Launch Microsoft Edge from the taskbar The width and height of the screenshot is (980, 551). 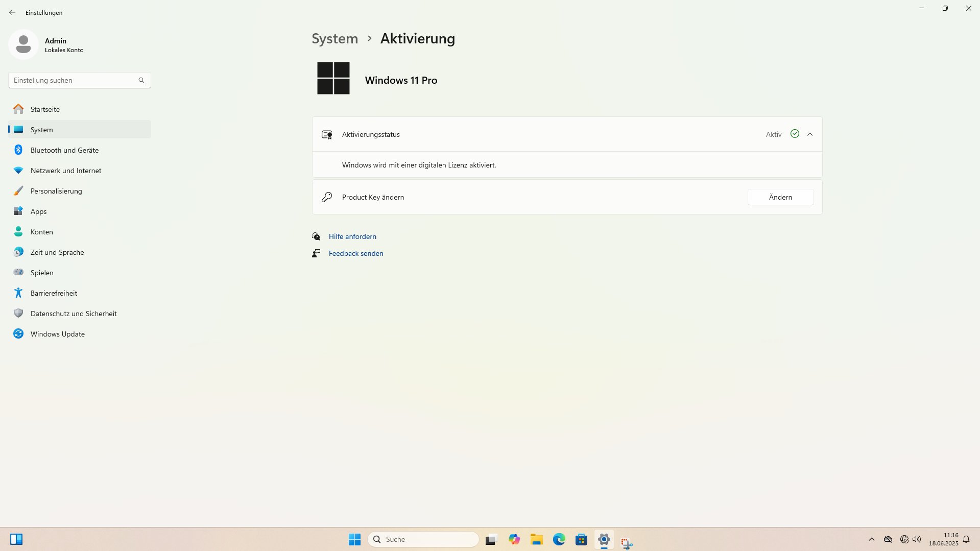pyautogui.click(x=559, y=539)
